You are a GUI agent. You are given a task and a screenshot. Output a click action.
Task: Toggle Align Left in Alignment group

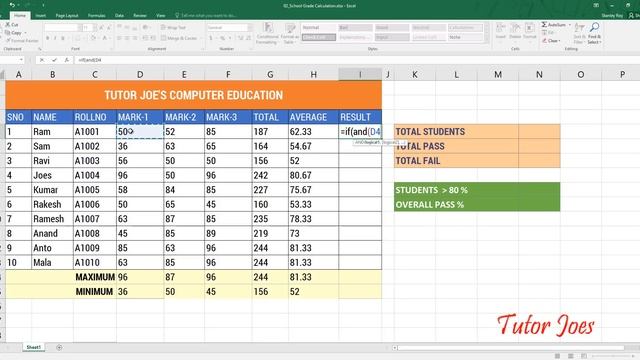point(119,38)
